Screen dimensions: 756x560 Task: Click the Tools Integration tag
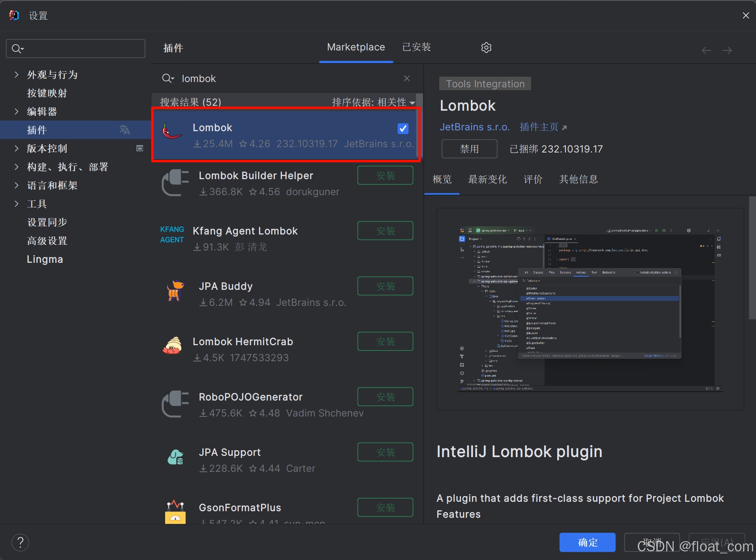pyautogui.click(x=485, y=84)
